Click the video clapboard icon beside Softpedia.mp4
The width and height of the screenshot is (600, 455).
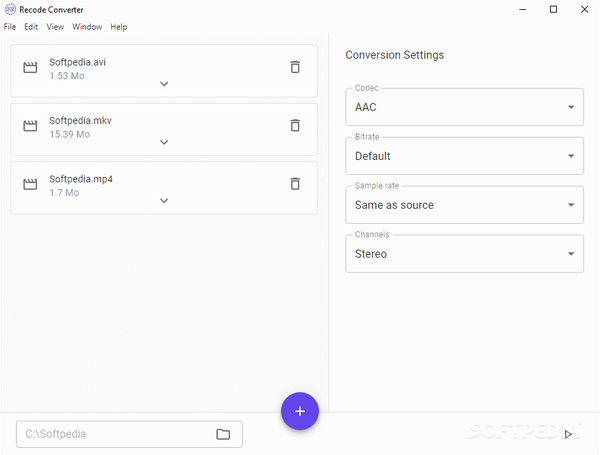coord(30,184)
